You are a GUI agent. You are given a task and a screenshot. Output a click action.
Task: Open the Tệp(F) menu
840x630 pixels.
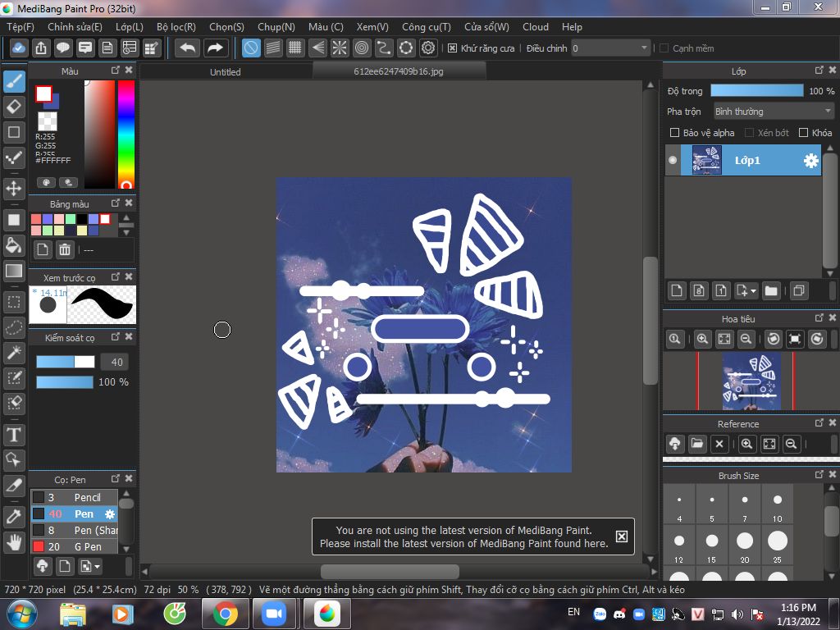click(x=21, y=27)
